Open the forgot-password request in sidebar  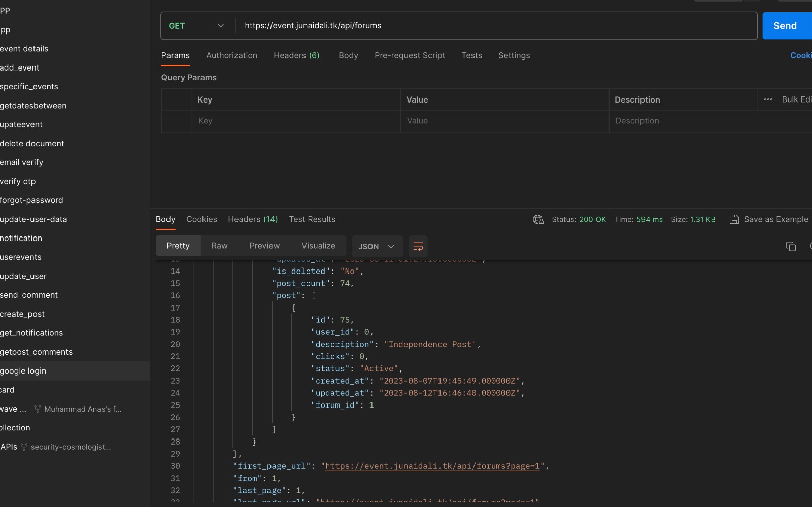[31, 200]
